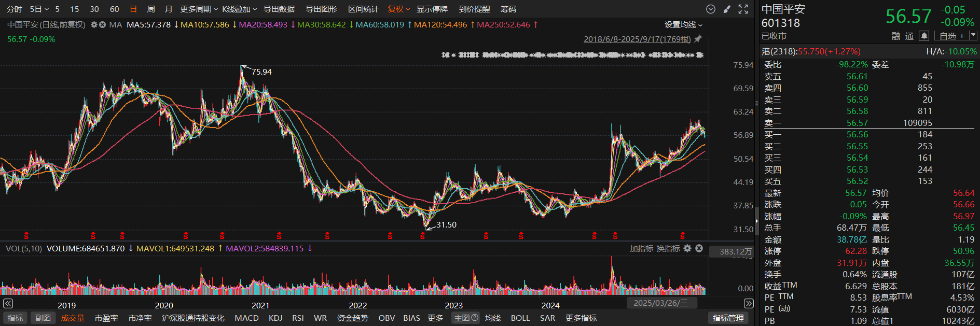Open 区间统计 range statistics
The width and height of the screenshot is (980, 326).
pyautogui.click(x=363, y=9)
